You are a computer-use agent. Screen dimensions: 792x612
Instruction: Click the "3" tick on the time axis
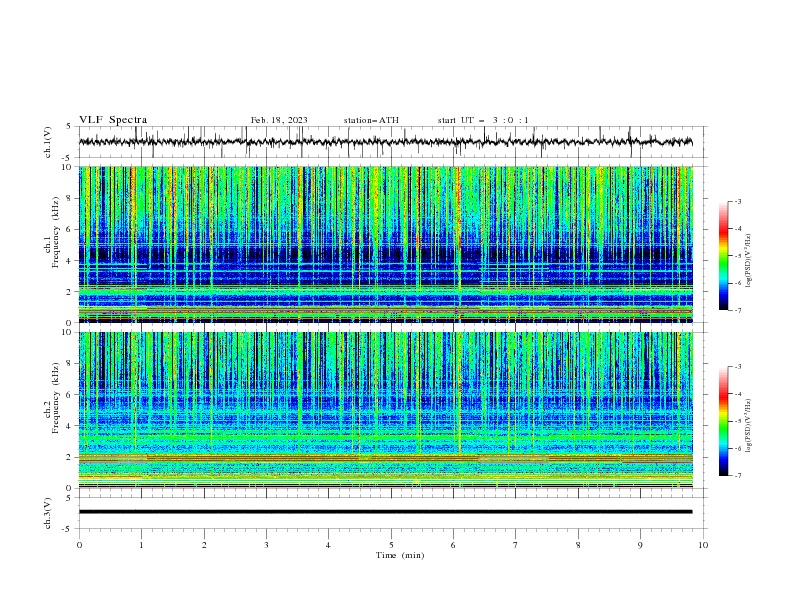[x=266, y=545]
